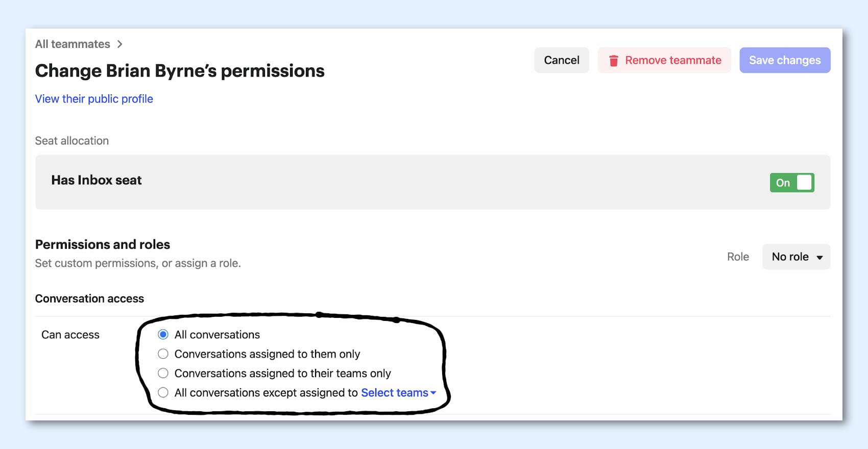This screenshot has width=868, height=449.
Task: Click the chevron after All teammates breadcrumb
Action: point(120,44)
